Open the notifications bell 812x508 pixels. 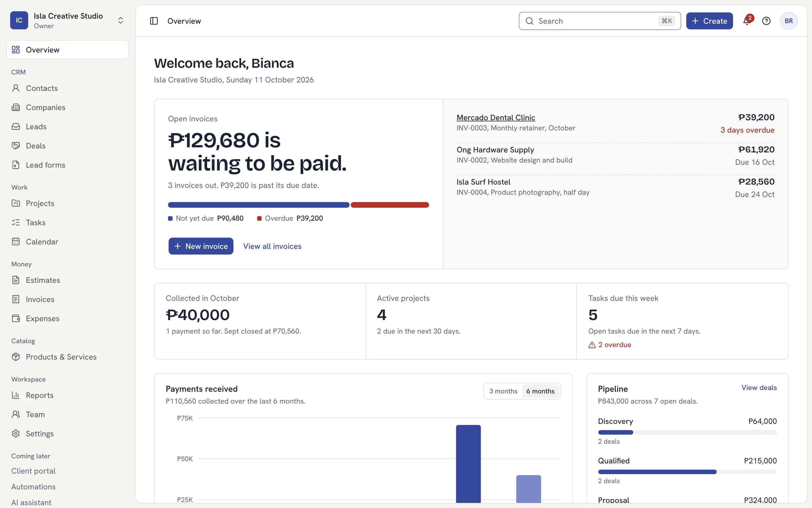(747, 21)
